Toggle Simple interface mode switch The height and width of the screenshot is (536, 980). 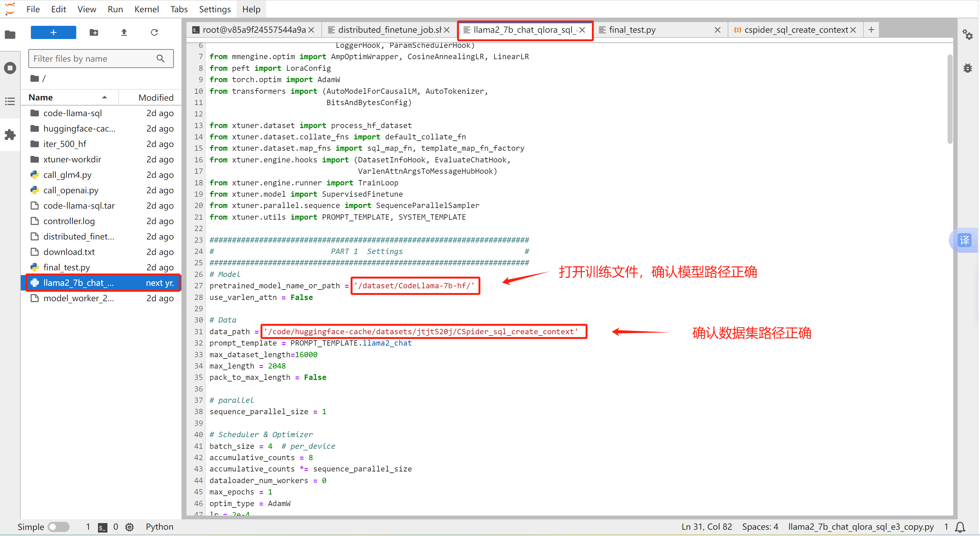coord(59,527)
